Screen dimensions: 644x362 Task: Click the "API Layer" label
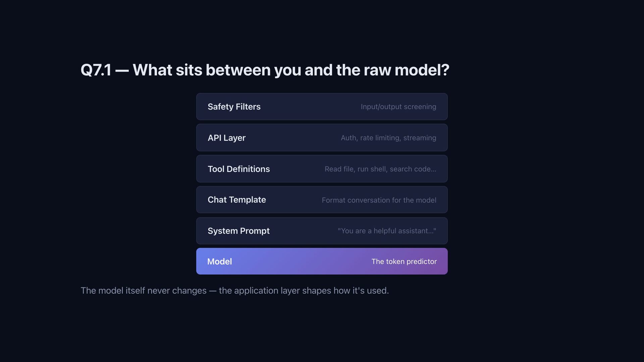pos(226,138)
